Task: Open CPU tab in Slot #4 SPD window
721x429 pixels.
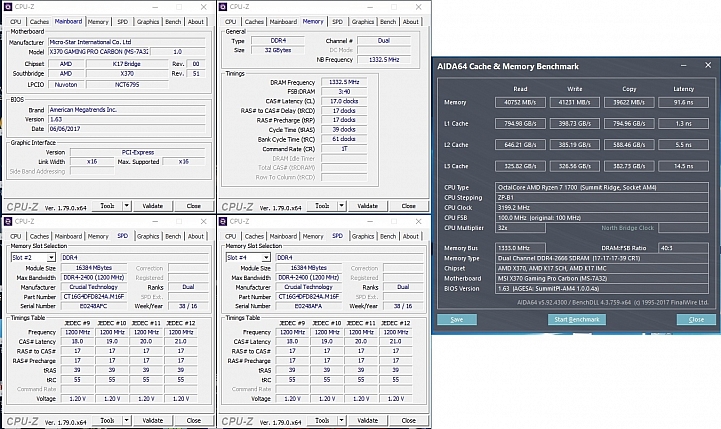Action: coord(230,236)
